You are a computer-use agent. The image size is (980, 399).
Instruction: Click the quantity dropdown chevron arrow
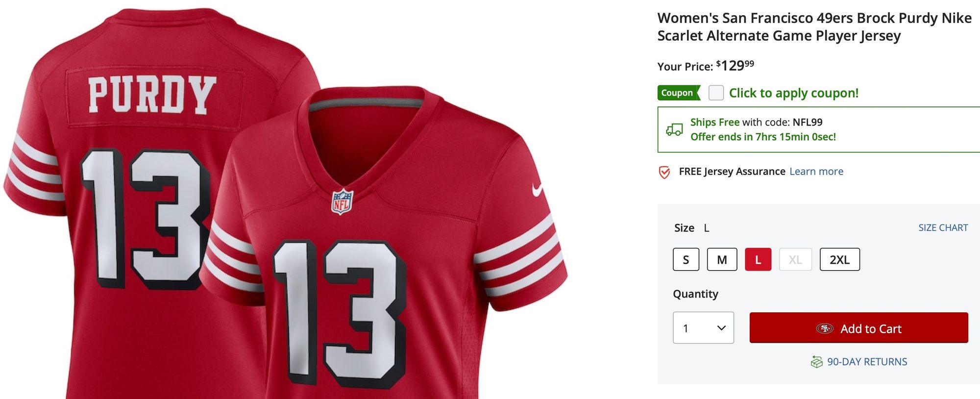pyautogui.click(x=721, y=328)
